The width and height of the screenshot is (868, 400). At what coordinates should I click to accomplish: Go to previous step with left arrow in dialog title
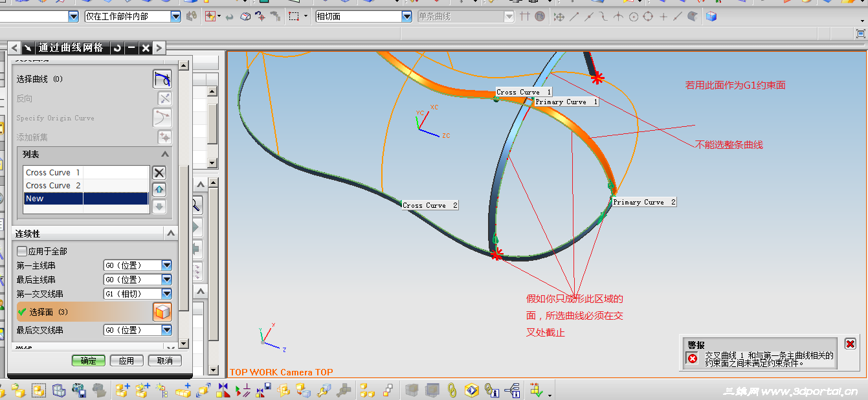(x=14, y=48)
